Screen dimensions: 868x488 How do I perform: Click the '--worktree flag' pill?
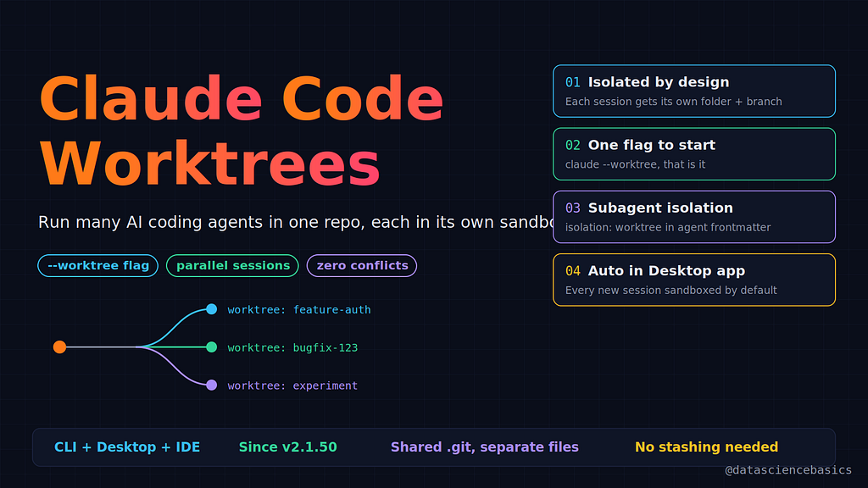[98, 265]
